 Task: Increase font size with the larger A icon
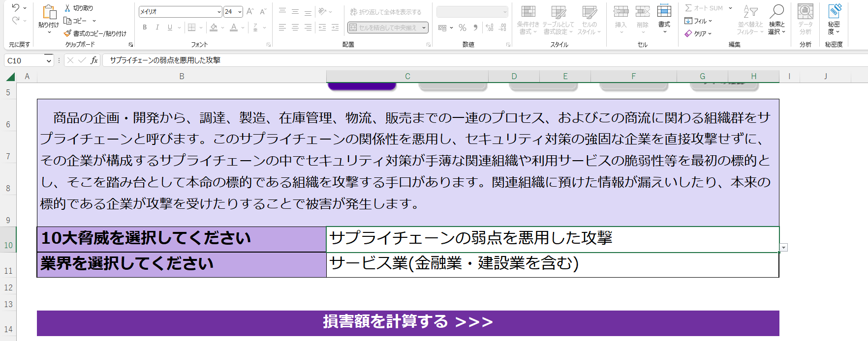[x=250, y=11]
